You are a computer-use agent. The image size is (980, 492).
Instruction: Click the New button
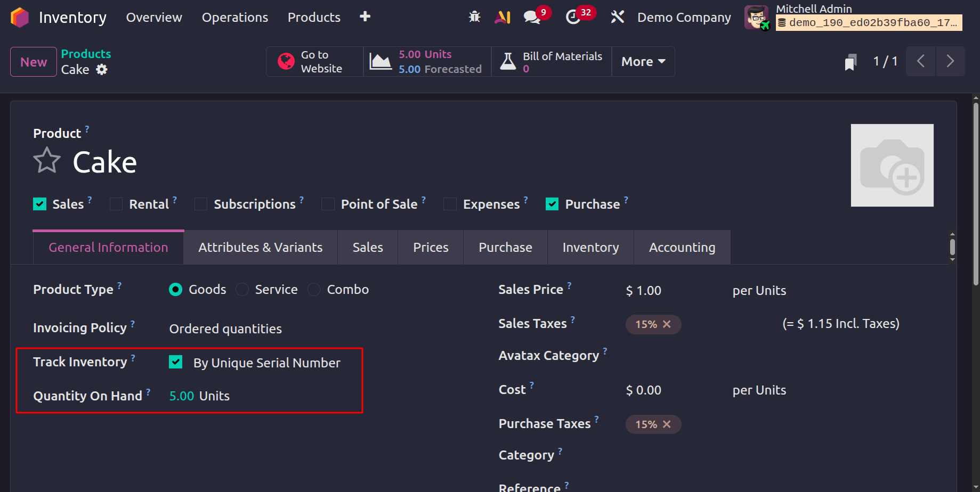point(33,61)
